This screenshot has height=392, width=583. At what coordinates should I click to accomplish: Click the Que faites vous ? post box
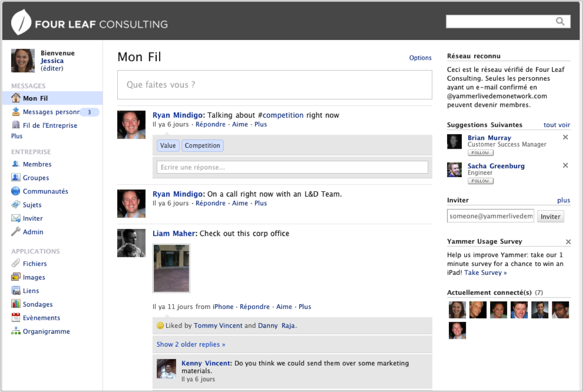tap(275, 84)
